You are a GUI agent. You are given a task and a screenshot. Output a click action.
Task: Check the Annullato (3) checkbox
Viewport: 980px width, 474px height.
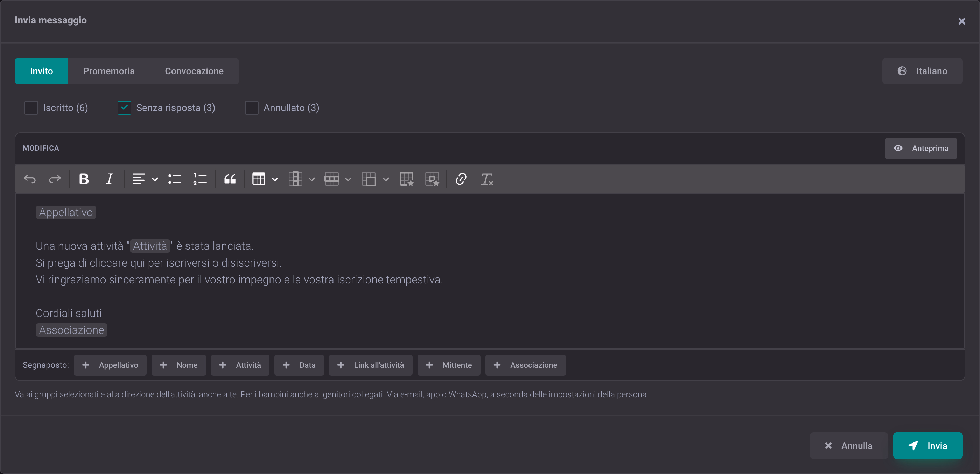coord(251,108)
